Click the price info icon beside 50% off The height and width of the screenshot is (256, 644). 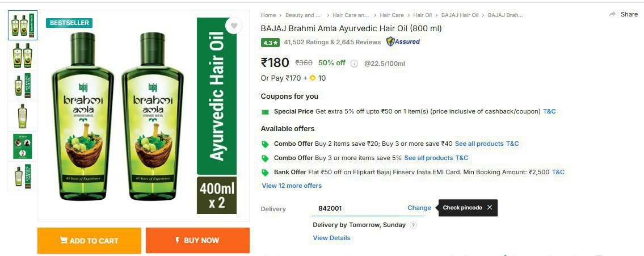(355, 64)
